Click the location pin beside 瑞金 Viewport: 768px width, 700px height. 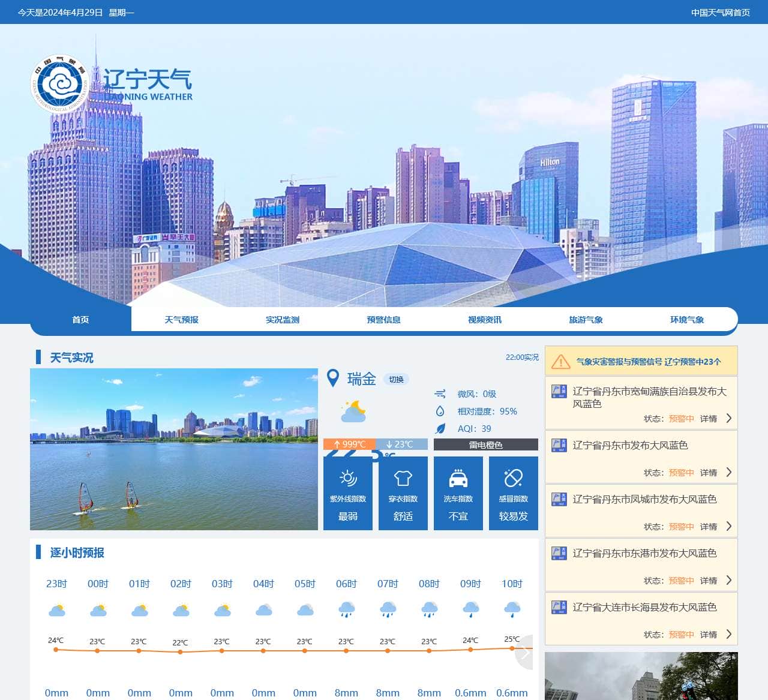pos(334,378)
